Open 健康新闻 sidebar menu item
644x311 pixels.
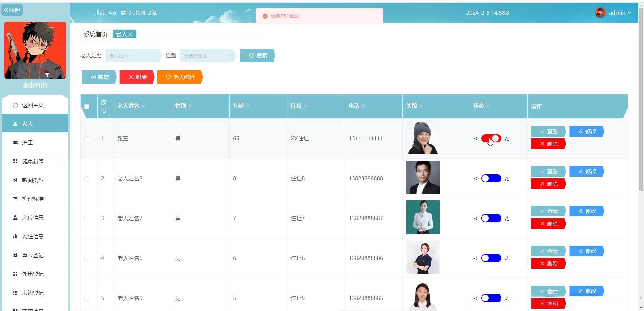[x=35, y=161]
